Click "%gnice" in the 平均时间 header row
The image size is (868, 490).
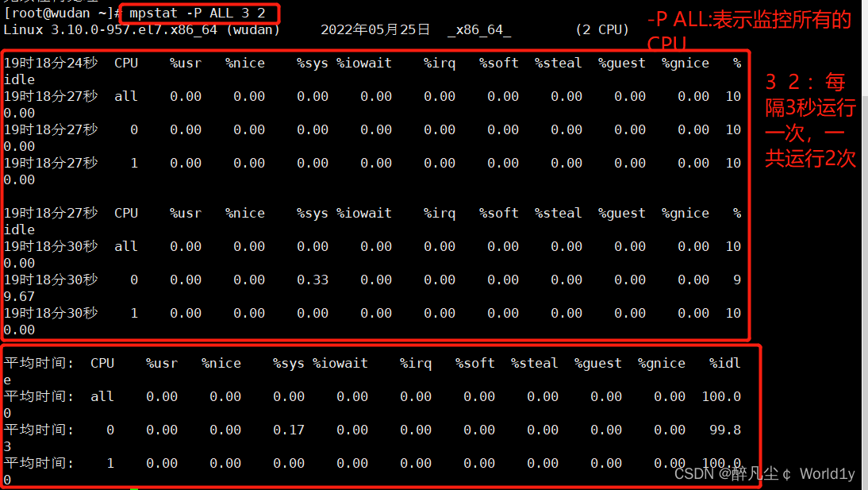pyautogui.click(x=662, y=364)
